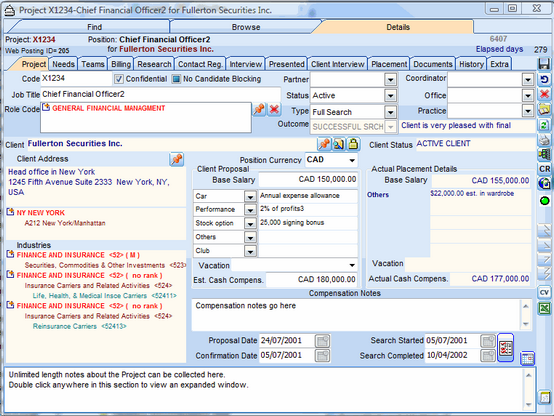The width and height of the screenshot is (554, 416).
Task: Click the sticky note icon at bottom right
Action: [x=544, y=397]
